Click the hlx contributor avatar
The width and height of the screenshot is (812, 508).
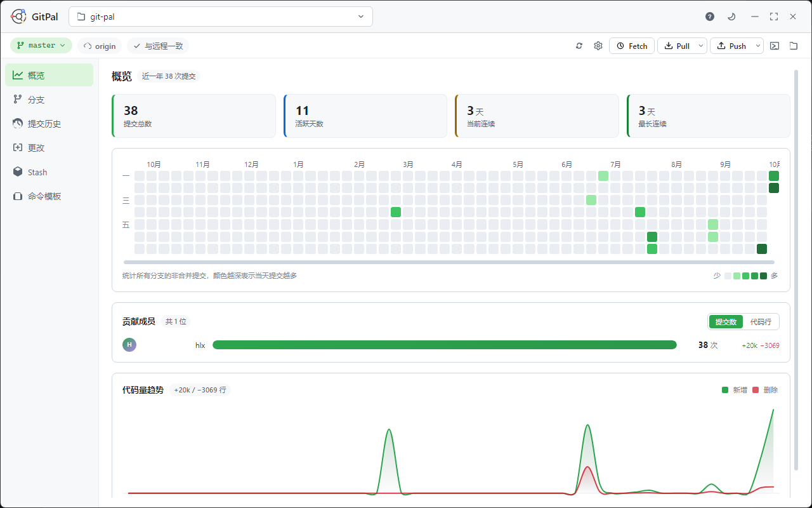(x=129, y=345)
